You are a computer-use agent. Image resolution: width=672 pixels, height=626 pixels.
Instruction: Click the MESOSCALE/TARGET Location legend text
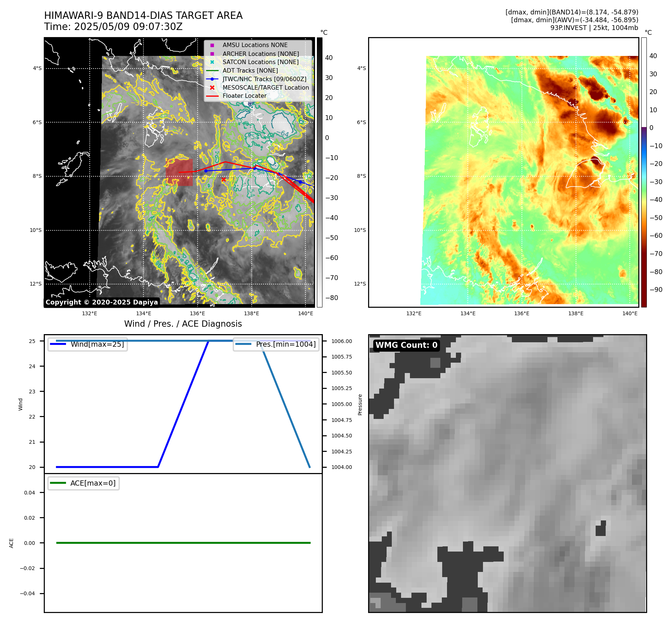tap(266, 87)
